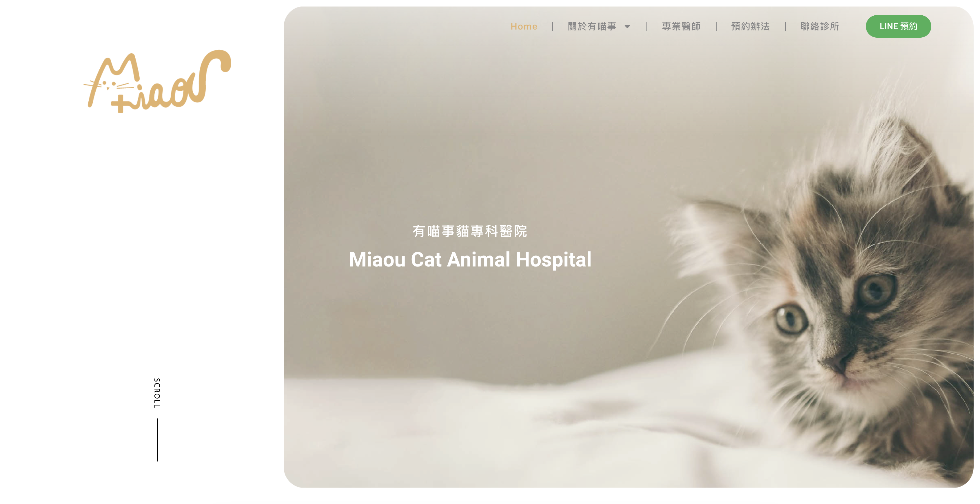The height and width of the screenshot is (504, 980).
Task: Click the divider bar after the Home link
Action: click(x=552, y=26)
